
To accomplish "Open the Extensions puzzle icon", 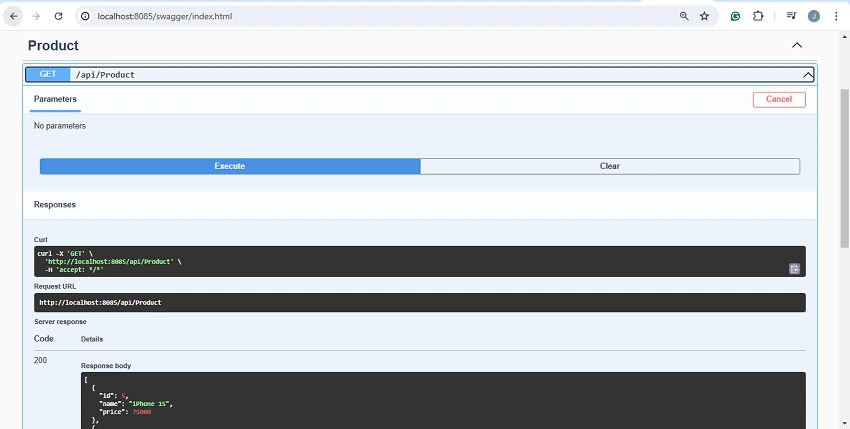I will (758, 16).
